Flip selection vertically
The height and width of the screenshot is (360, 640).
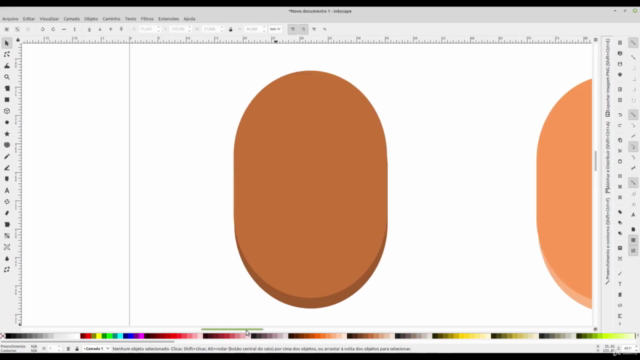point(74,29)
